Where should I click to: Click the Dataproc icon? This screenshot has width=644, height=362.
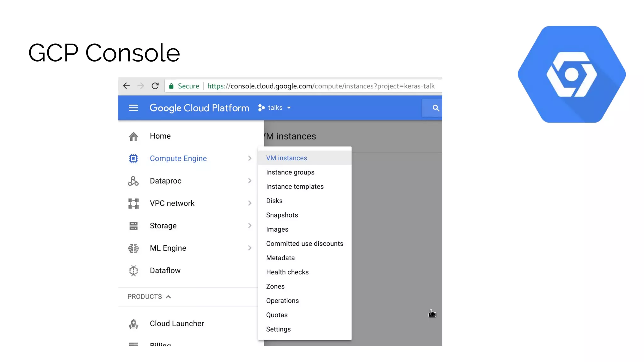point(133,181)
